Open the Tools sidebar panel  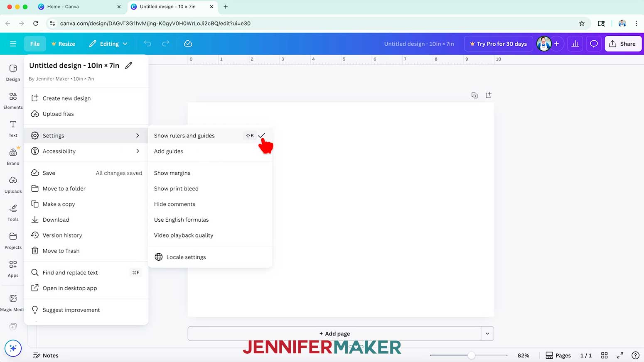click(x=13, y=213)
